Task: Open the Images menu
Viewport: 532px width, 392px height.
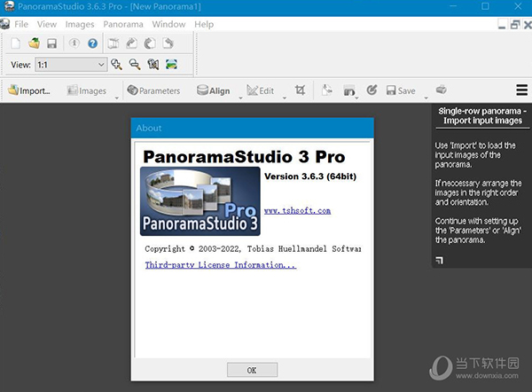Action: click(80, 24)
